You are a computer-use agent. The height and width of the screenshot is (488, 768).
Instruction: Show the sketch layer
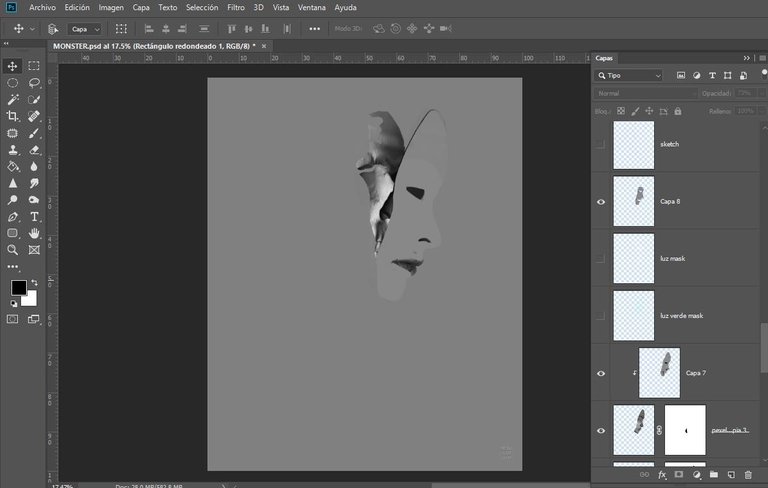pos(601,144)
